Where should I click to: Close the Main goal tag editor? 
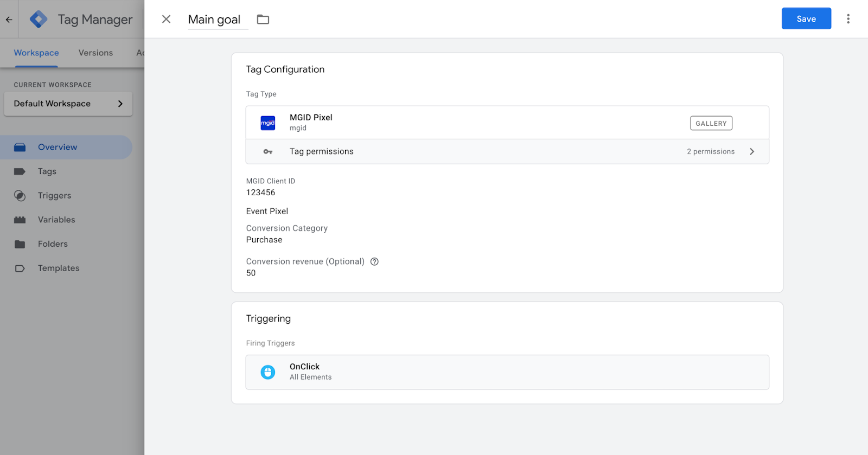pos(167,20)
